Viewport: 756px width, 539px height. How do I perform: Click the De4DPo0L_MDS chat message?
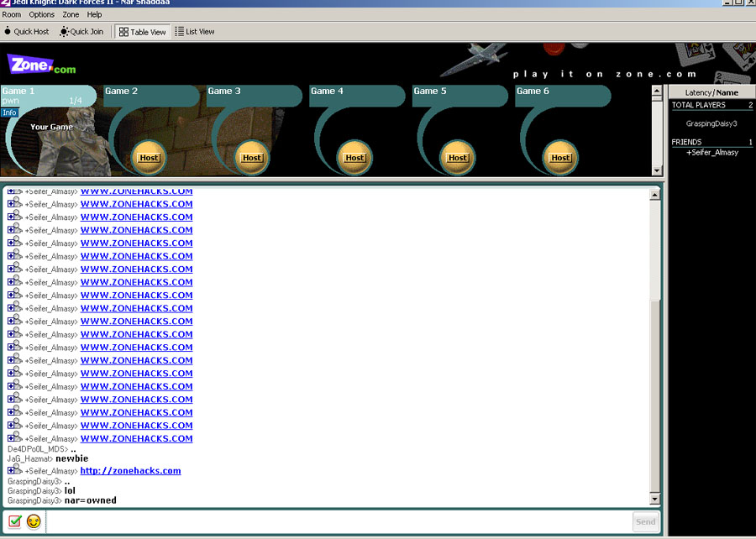pyautogui.click(x=42, y=449)
